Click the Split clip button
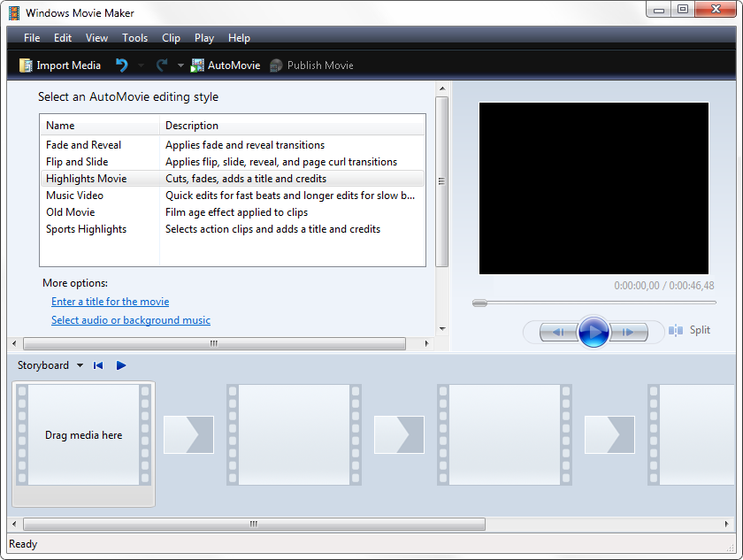This screenshot has width=743, height=560. coord(689,330)
